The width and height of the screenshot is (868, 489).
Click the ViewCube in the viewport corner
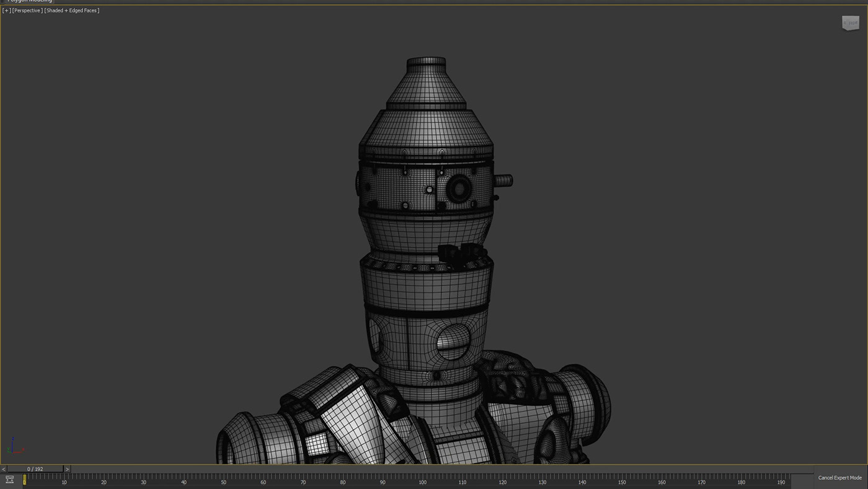pyautogui.click(x=850, y=24)
